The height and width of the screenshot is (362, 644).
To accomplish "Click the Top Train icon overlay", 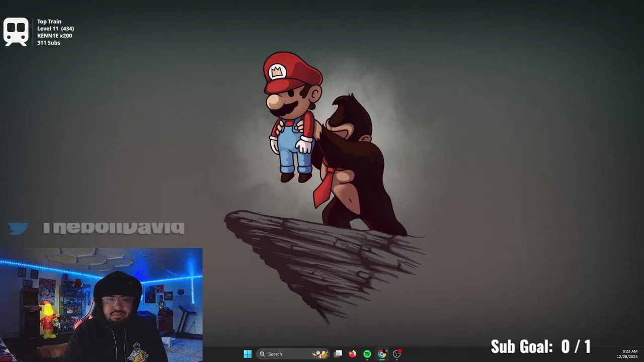I will (16, 32).
